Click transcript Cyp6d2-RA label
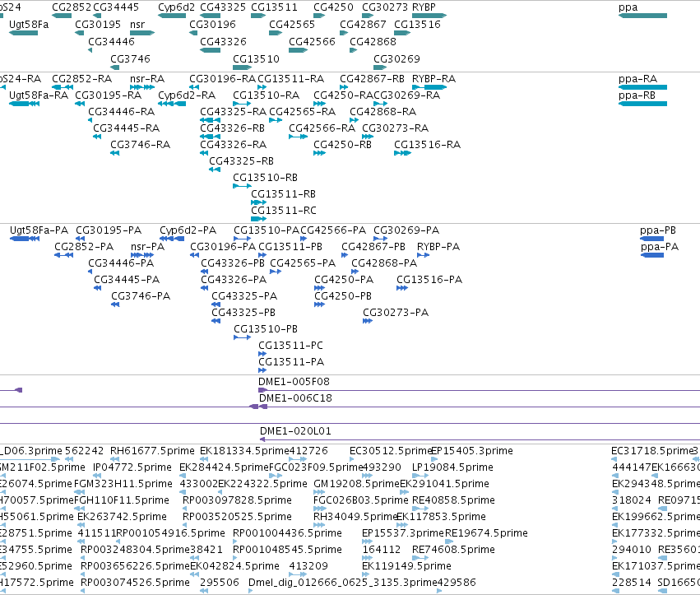The height and width of the screenshot is (595, 700). (x=187, y=95)
